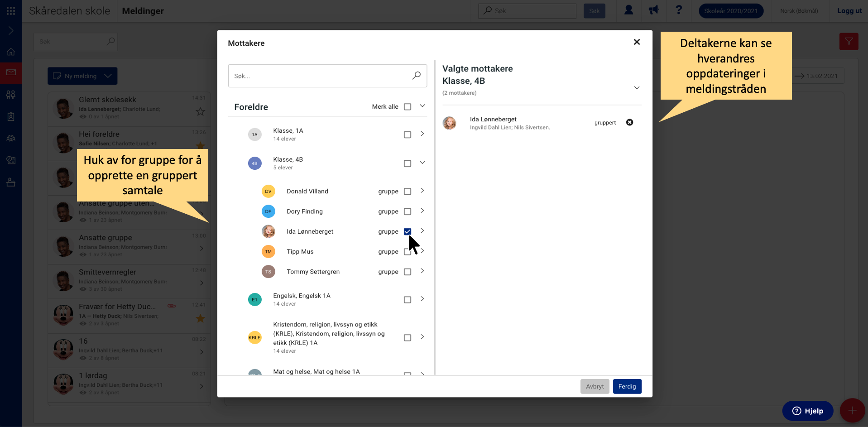This screenshot has width=868, height=427.
Task: Click the Søk button in header
Action: (x=594, y=11)
